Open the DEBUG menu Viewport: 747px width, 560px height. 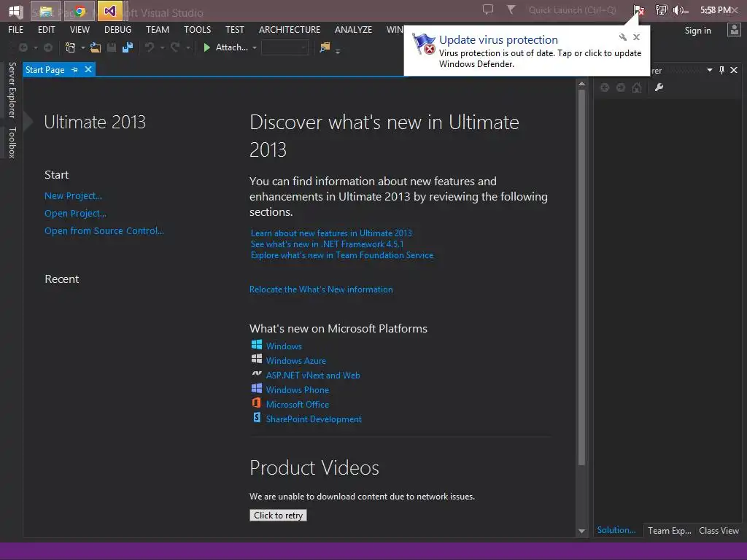pyautogui.click(x=117, y=29)
